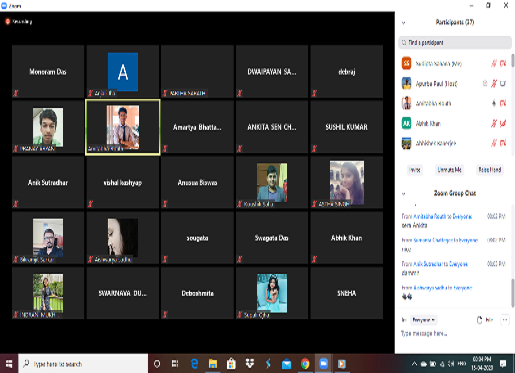The image size is (515, 373).
Task: Toggle Unmute Me in the participants panel
Action: (449, 170)
